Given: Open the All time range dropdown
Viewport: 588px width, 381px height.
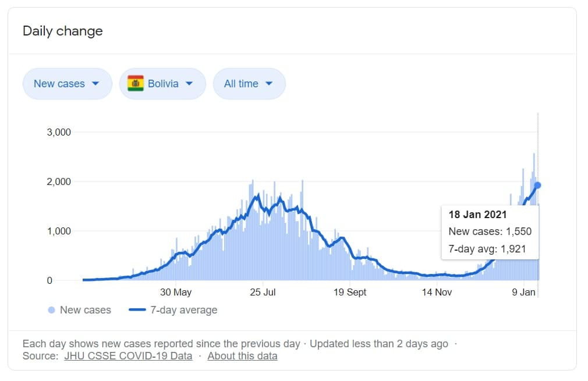Looking at the screenshot, I should [249, 84].
